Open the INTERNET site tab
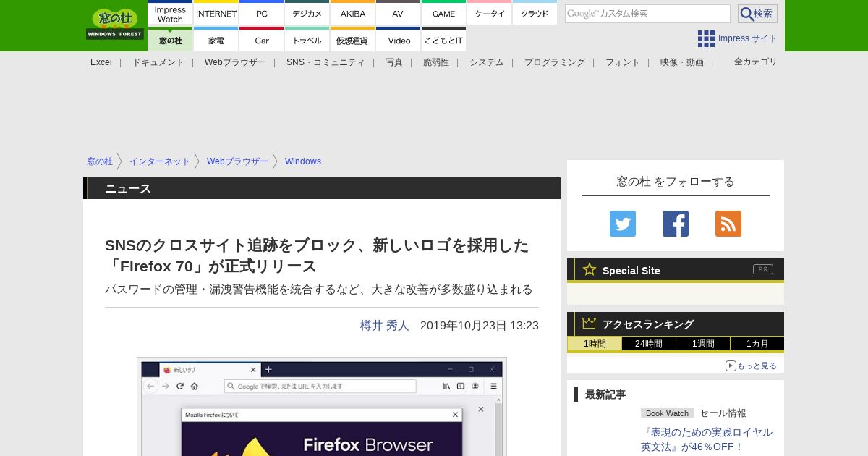Image resolution: width=868 pixels, height=456 pixels. pyautogui.click(x=216, y=14)
